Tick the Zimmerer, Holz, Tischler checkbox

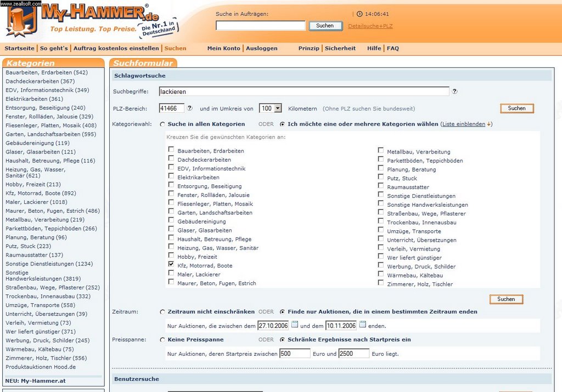pyautogui.click(x=381, y=282)
